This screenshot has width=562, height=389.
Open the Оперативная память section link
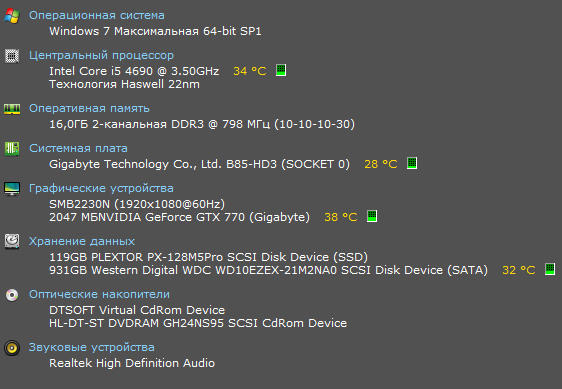(x=89, y=108)
